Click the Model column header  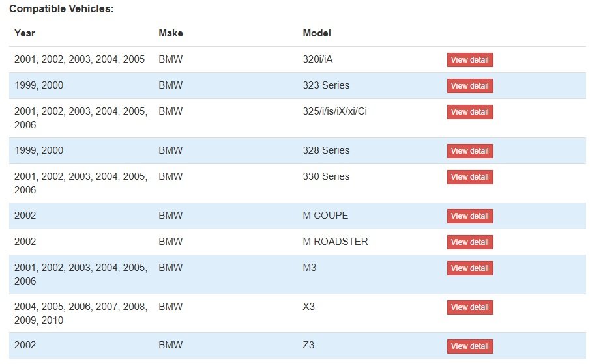[317, 33]
